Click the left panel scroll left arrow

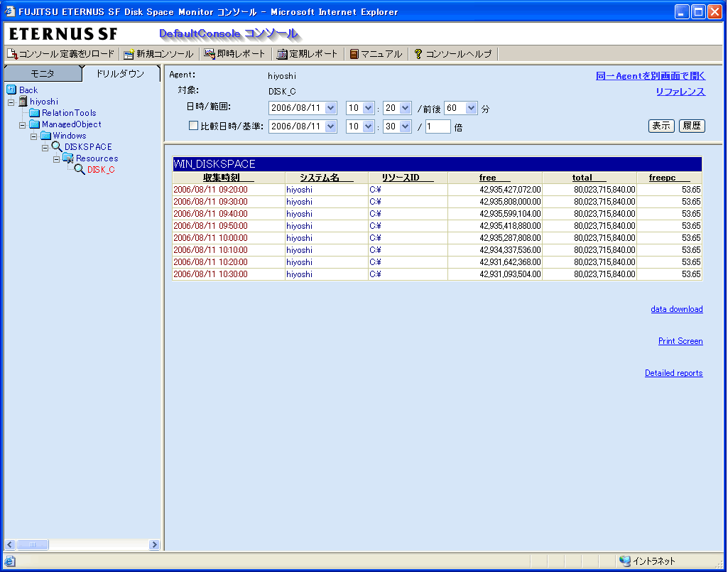(10, 544)
